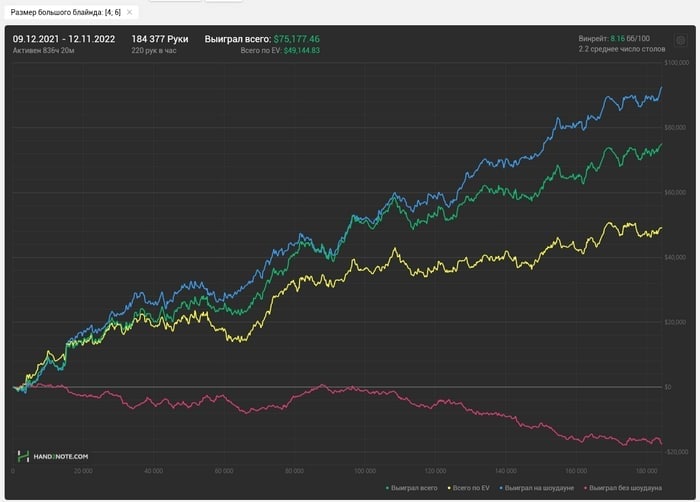
Task: Open the graph settings gear icon
Action: click(x=681, y=41)
